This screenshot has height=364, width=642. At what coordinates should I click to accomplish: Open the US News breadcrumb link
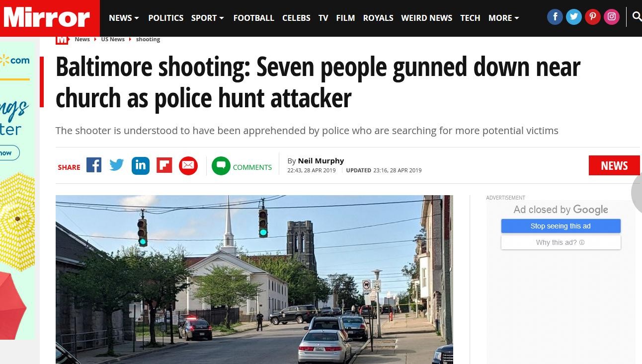point(113,39)
